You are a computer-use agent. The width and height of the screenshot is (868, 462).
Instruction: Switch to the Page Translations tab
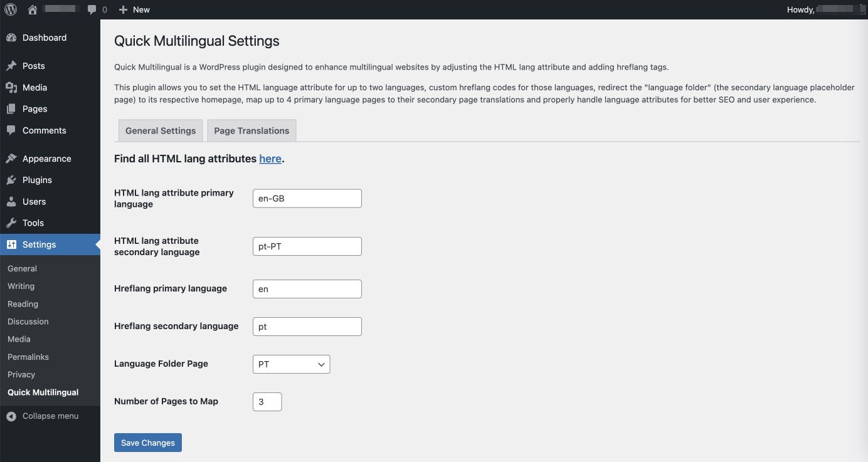[251, 130]
